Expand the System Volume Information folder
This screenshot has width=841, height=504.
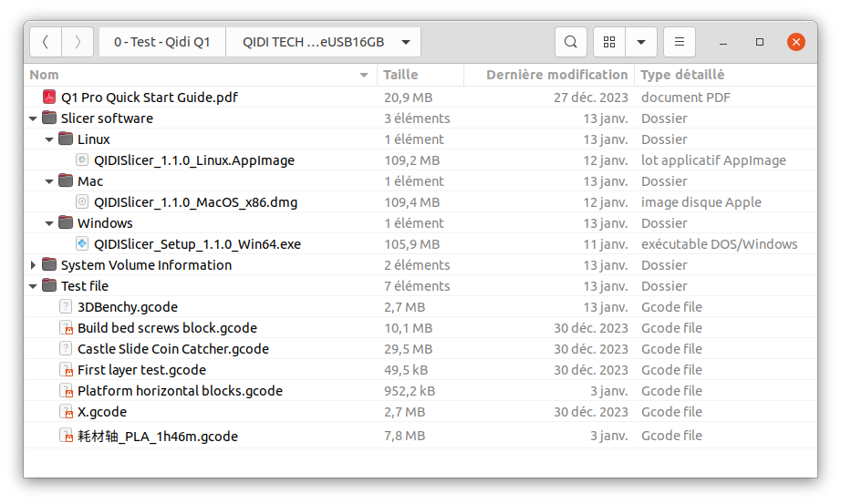pyautogui.click(x=34, y=265)
